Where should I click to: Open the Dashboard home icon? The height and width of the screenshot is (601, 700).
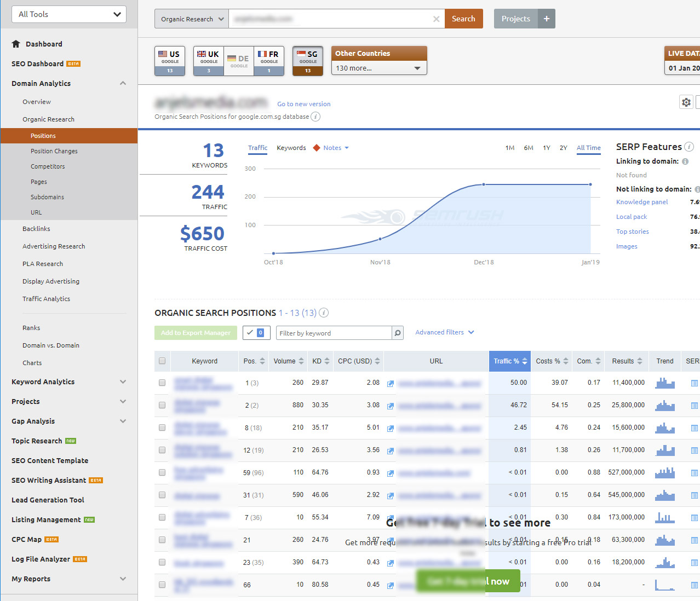tap(16, 44)
